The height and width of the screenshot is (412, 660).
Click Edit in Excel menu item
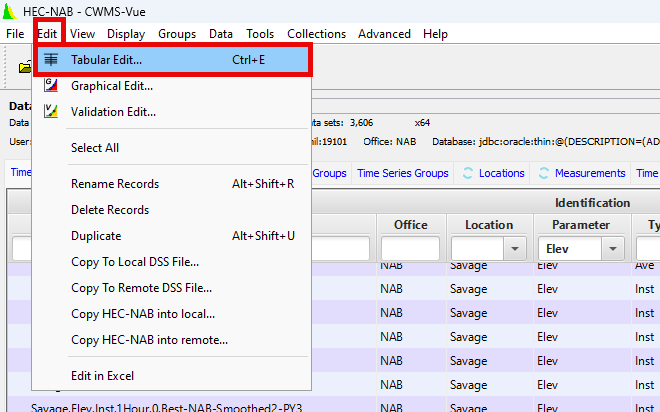[102, 376]
